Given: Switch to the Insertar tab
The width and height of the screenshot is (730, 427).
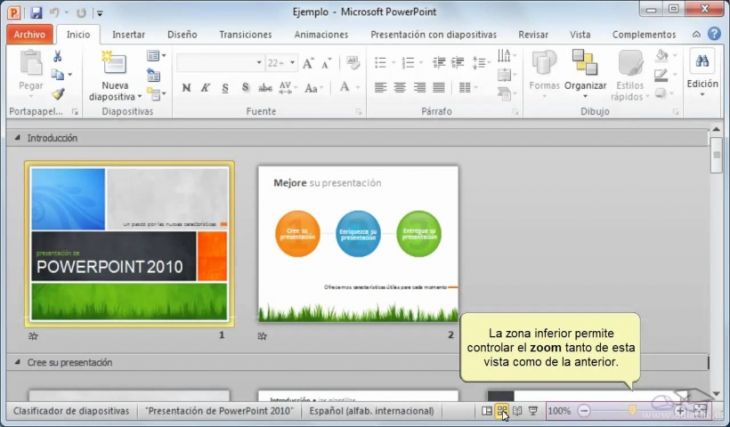Looking at the screenshot, I should (128, 34).
